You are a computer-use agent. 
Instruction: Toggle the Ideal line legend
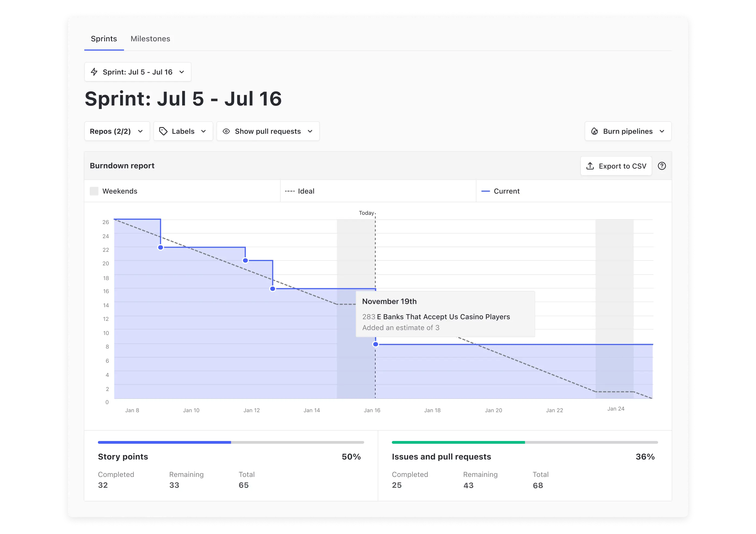[300, 191]
